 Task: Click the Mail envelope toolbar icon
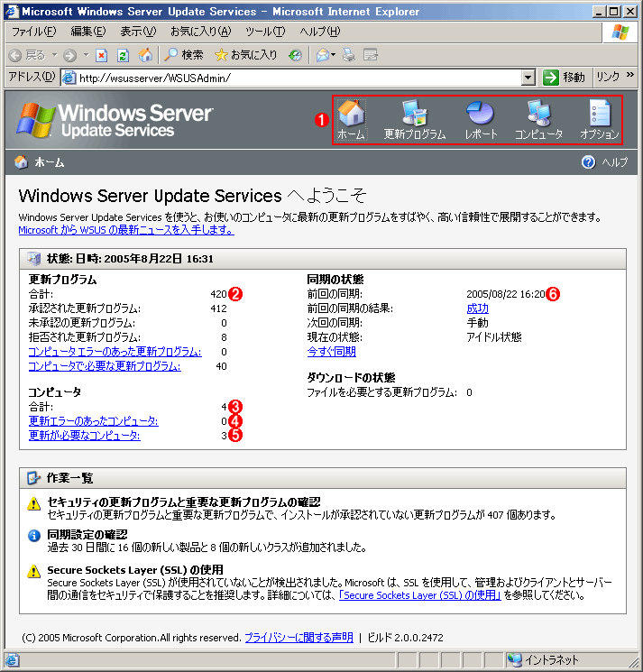(x=323, y=55)
